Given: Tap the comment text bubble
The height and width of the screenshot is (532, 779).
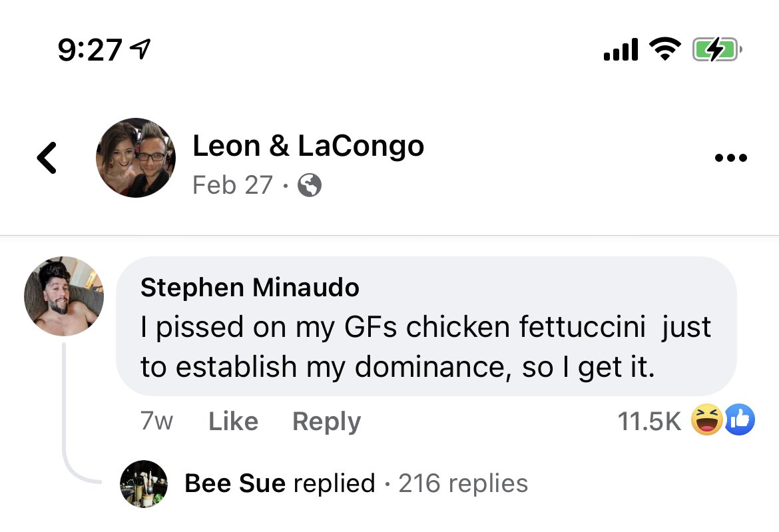Looking at the screenshot, I should (426, 326).
